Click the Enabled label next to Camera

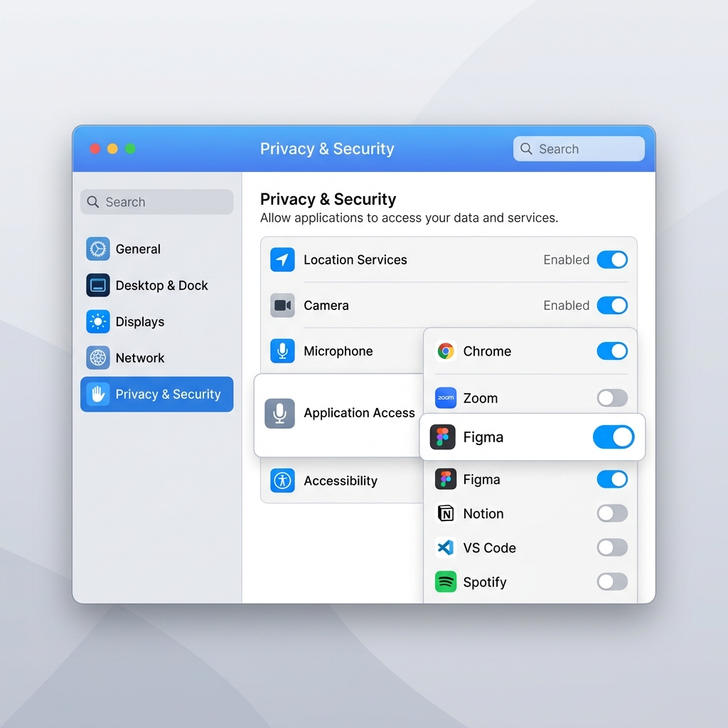tap(567, 306)
